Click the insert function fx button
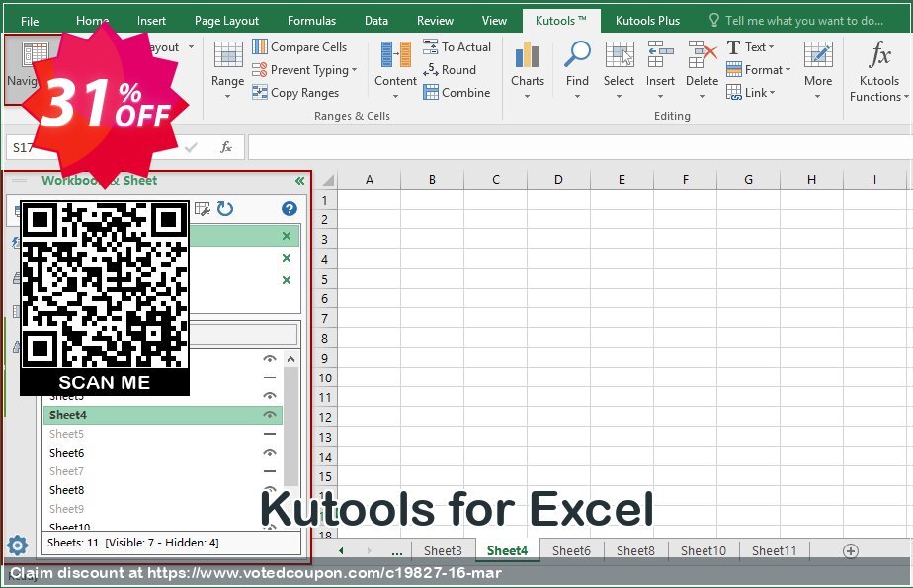 coord(226,147)
